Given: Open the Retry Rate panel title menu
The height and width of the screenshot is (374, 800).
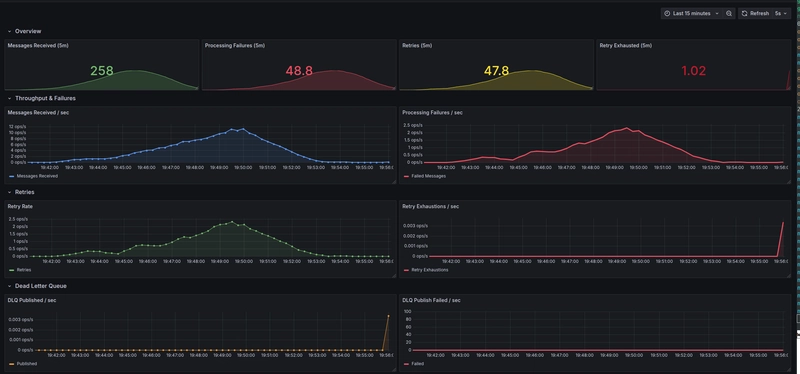Looking at the screenshot, I should tap(20, 206).
